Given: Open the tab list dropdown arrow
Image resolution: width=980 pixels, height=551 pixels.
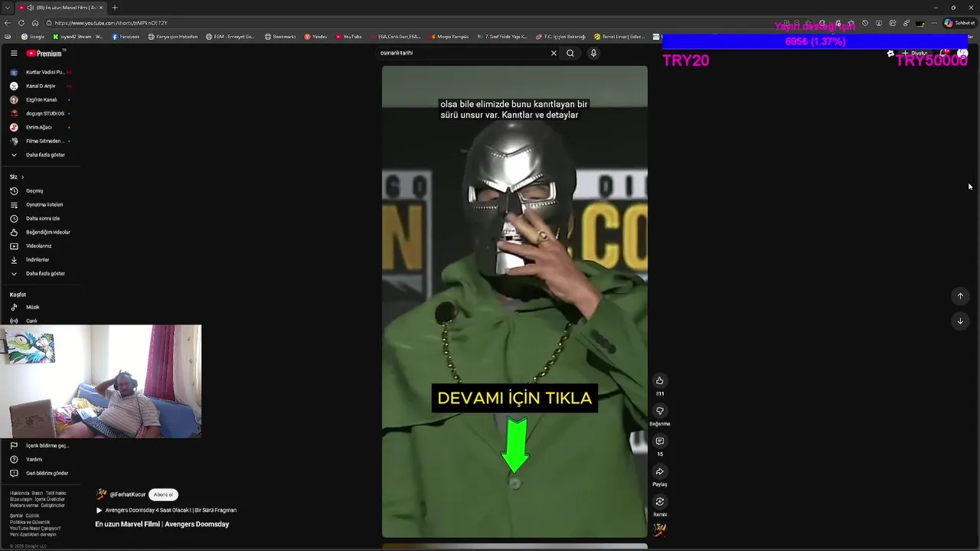Looking at the screenshot, I should pyautogui.click(x=7, y=8).
